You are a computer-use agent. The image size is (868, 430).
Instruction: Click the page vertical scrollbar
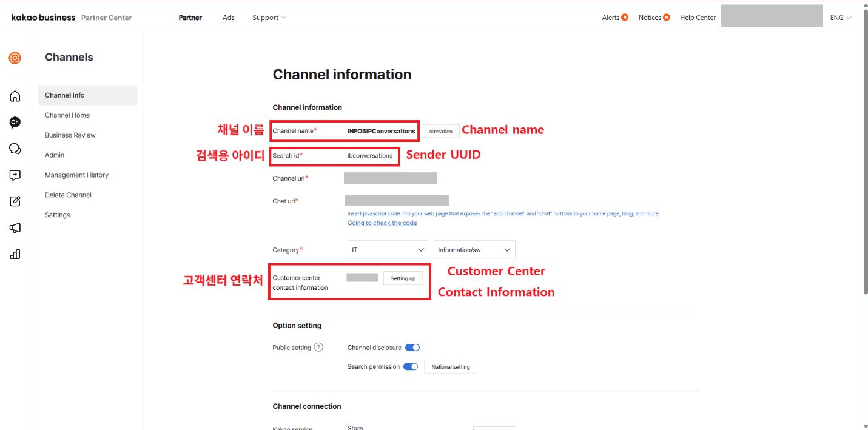[864, 152]
